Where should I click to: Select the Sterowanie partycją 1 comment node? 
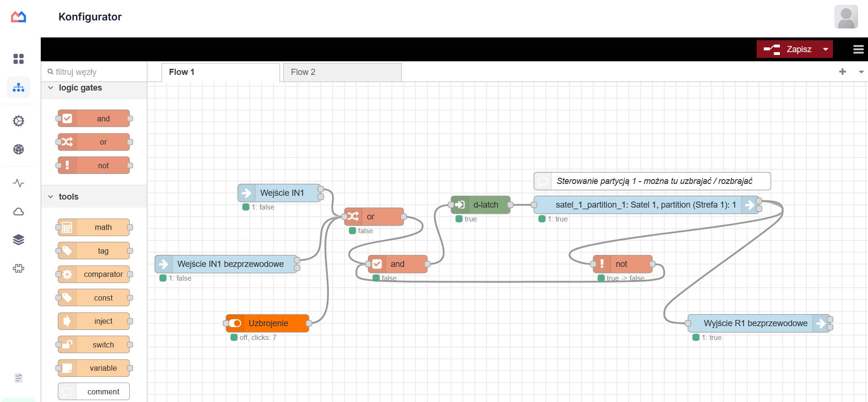tap(652, 181)
